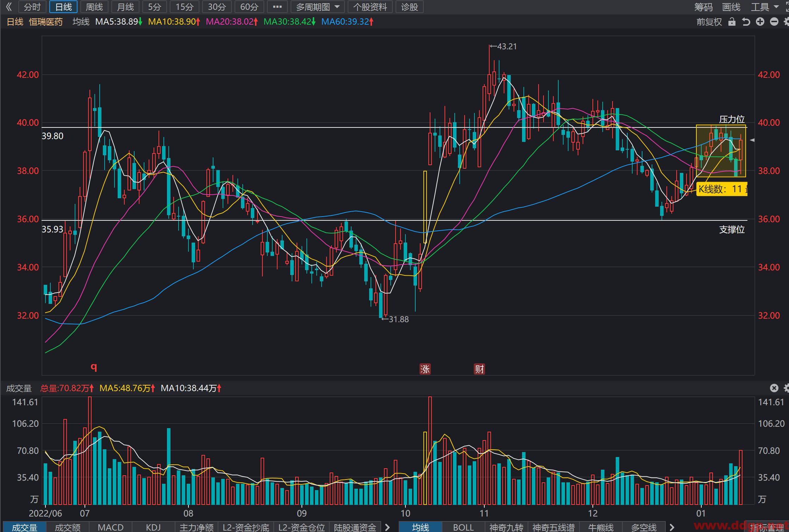The width and height of the screenshot is (789, 532).
Task: Toggle the 前复权 price adjustment setting
Action: (x=709, y=22)
